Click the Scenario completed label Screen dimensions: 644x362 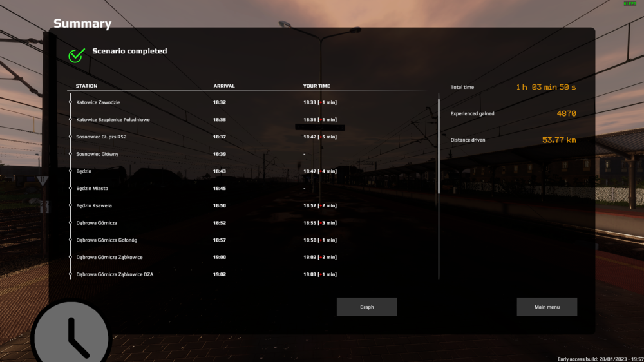(x=129, y=51)
